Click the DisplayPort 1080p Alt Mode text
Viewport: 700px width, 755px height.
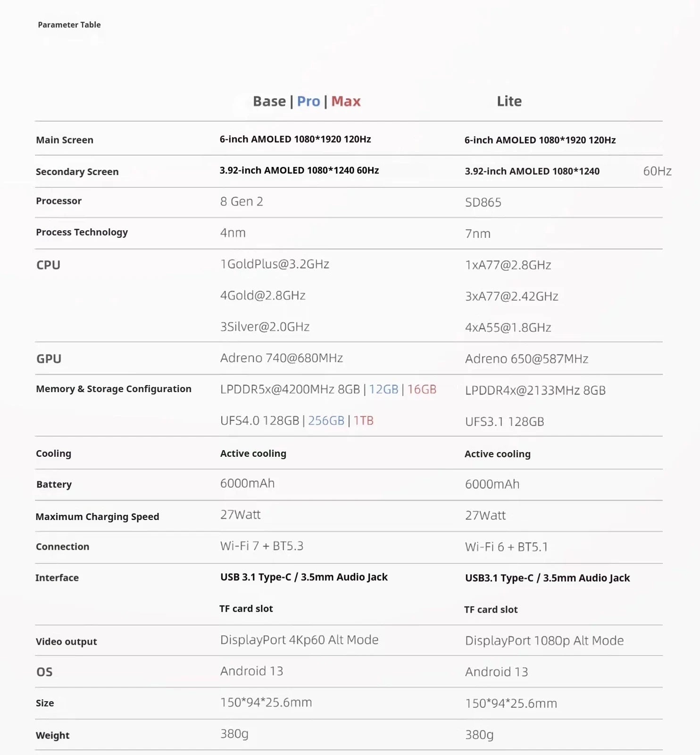pyautogui.click(x=544, y=641)
